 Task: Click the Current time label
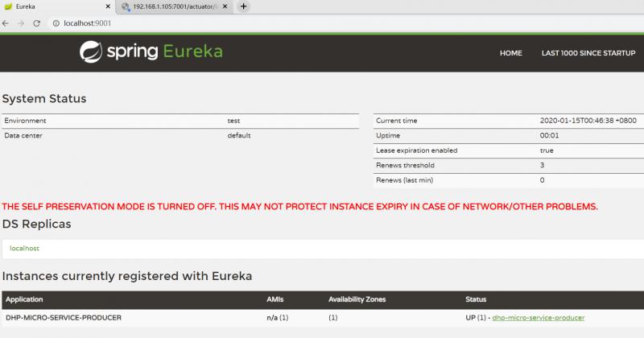pyautogui.click(x=396, y=121)
